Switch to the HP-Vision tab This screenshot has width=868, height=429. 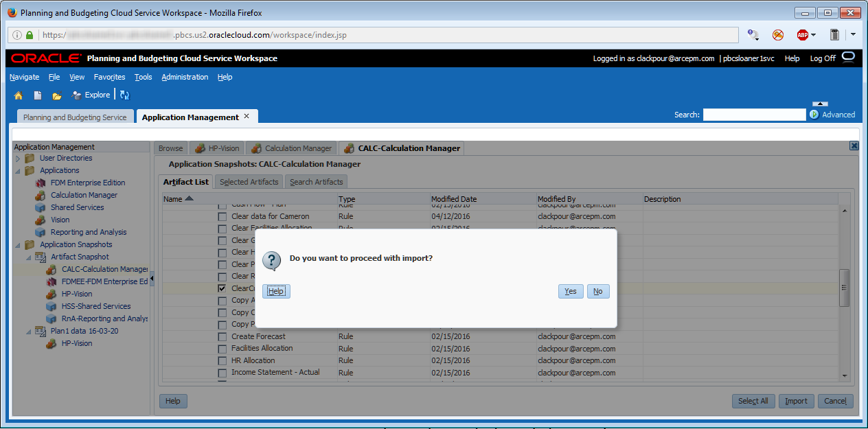coord(216,148)
